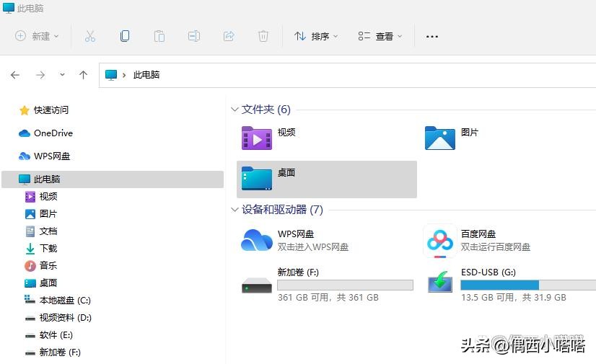The height and width of the screenshot is (364, 596).
Task: Select the 图片 folder icon in main pane
Action: tap(439, 138)
